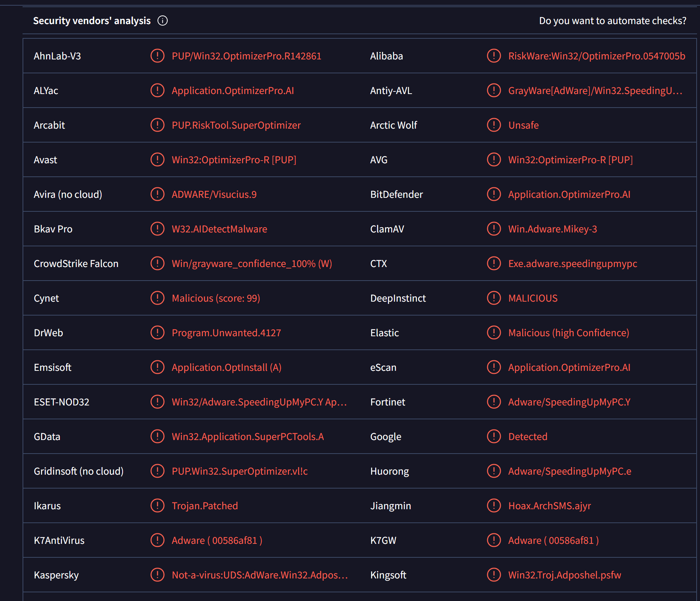This screenshot has height=601, width=700.
Task: Click the warning icon for Ikarus Trojan.Patched
Action: click(x=158, y=505)
